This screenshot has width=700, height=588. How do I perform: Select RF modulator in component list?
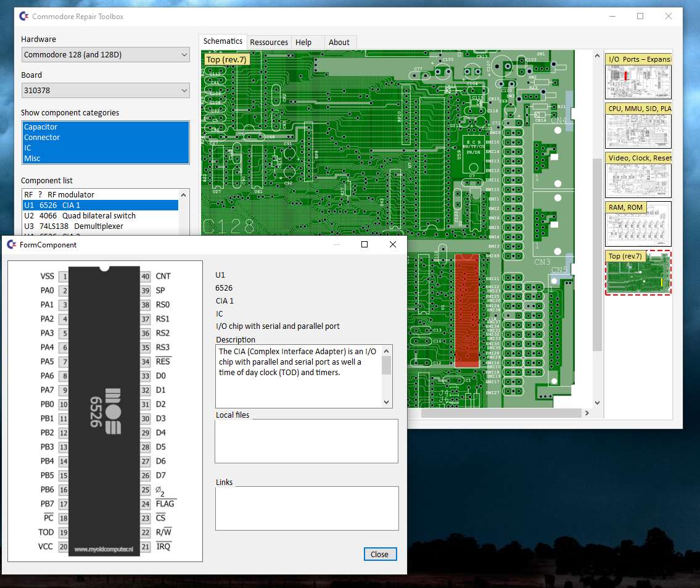[x=101, y=194]
